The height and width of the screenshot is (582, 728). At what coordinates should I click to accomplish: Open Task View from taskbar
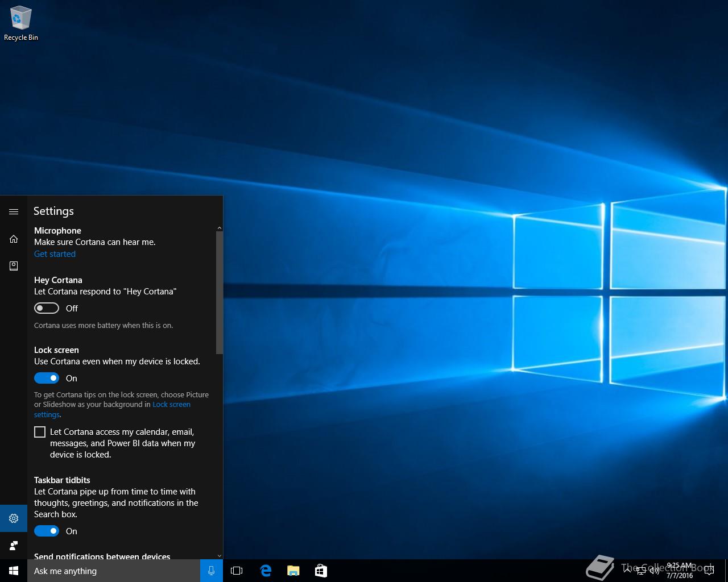tap(237, 571)
